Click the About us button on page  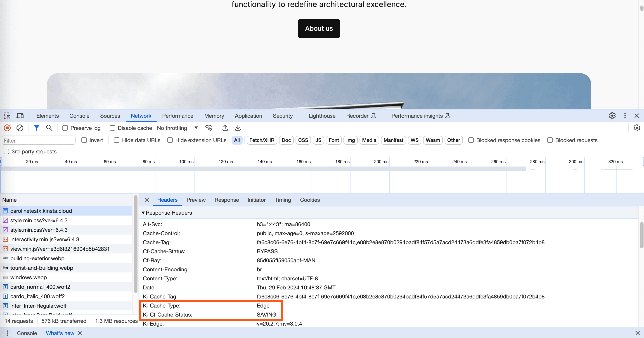pyautogui.click(x=319, y=28)
